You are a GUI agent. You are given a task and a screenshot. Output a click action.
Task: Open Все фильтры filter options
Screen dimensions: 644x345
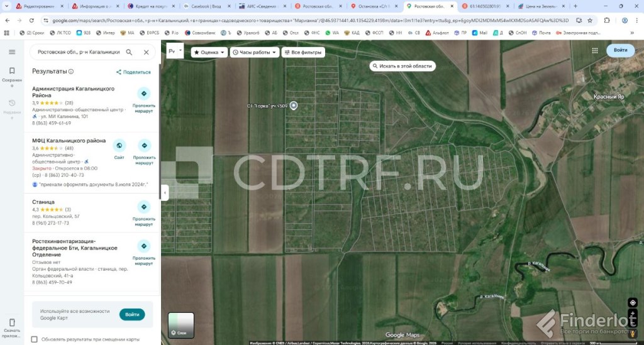point(303,52)
